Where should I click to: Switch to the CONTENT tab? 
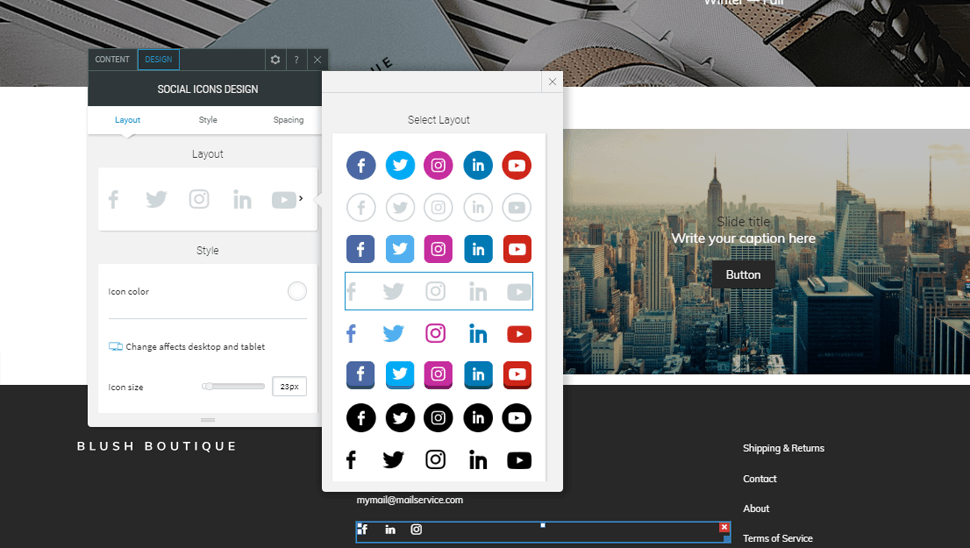[x=112, y=59]
